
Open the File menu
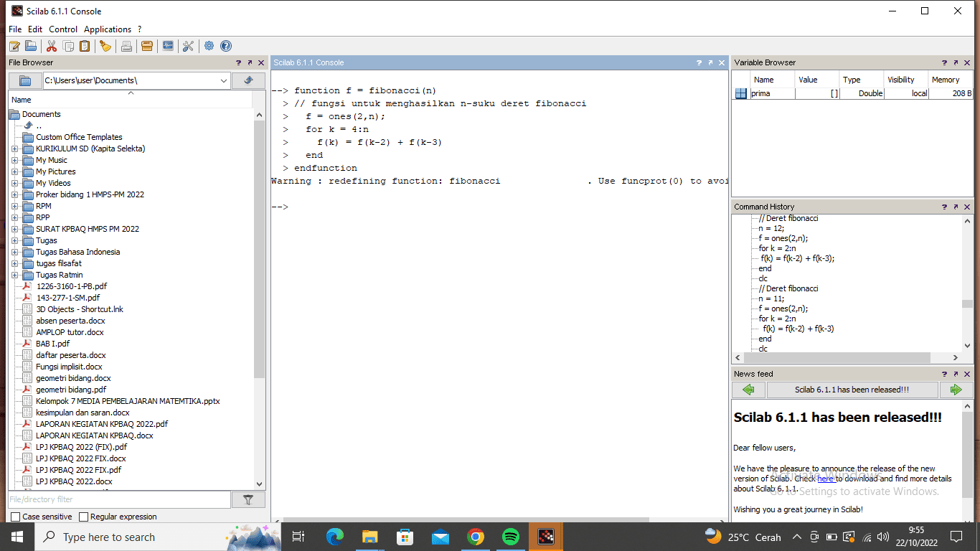pyautogui.click(x=15, y=29)
